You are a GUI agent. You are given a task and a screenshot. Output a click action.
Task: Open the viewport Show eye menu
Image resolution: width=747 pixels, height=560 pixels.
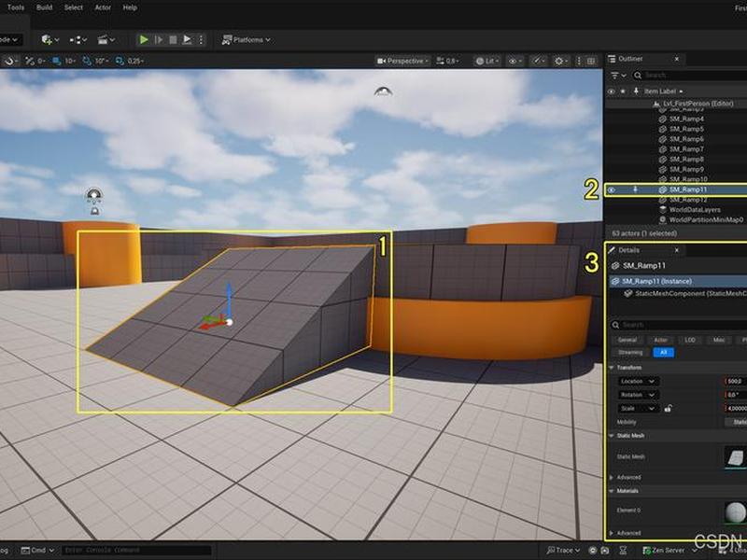[514, 61]
